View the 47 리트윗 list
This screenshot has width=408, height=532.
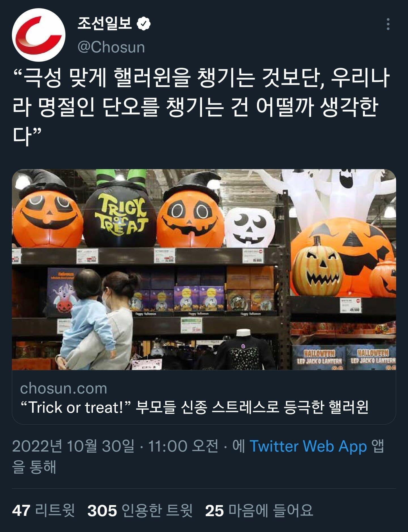(43, 510)
